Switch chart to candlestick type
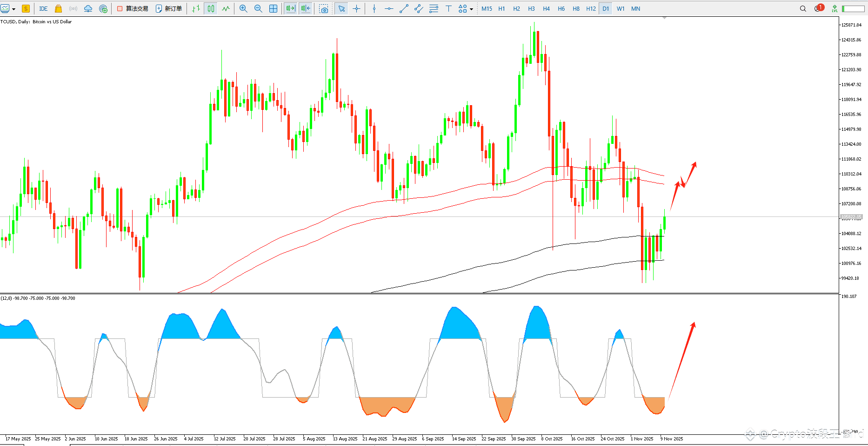 211,8
